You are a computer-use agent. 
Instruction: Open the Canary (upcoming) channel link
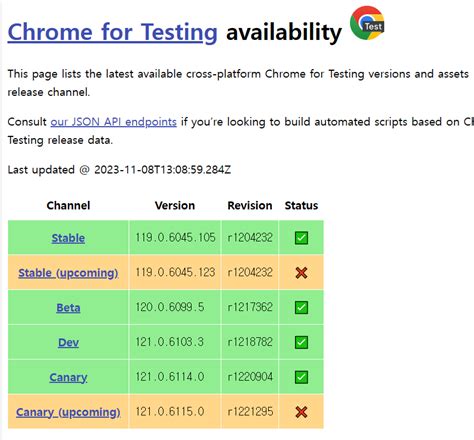tap(68, 412)
